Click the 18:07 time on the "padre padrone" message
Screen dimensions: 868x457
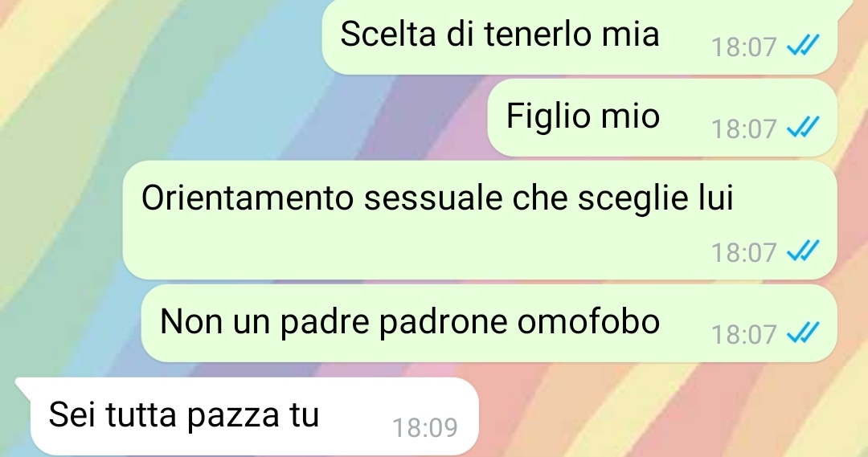[744, 335]
